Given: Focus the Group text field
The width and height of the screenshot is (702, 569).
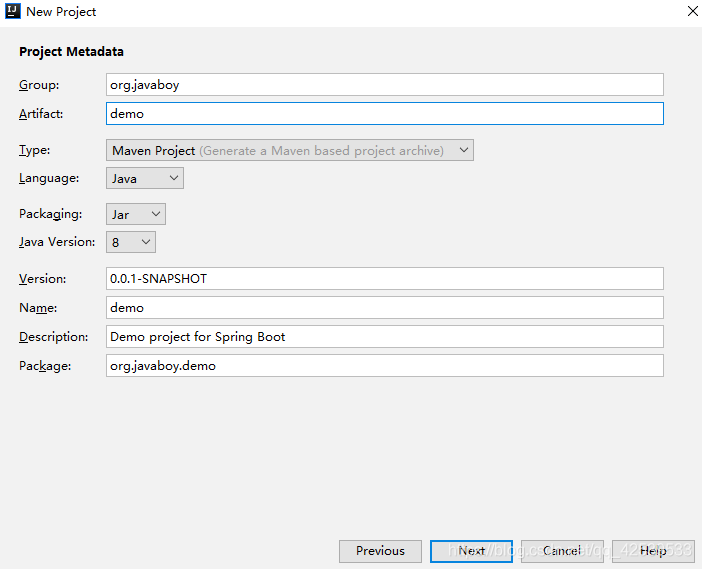Looking at the screenshot, I should pos(385,85).
